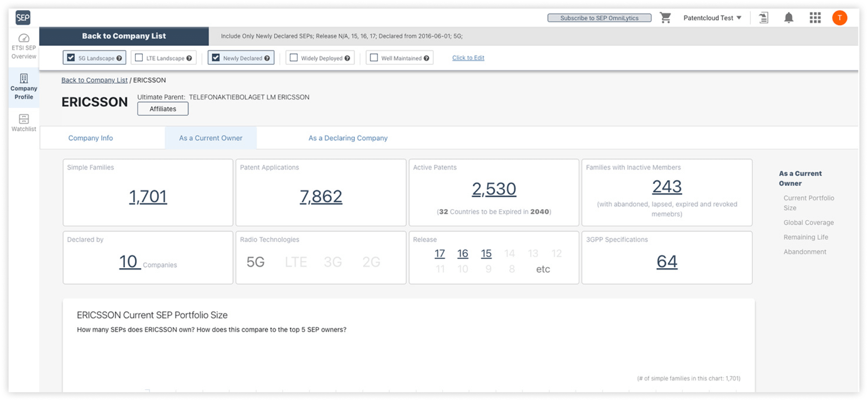
Task: Click As a Current Owner side heading
Action: (x=800, y=178)
